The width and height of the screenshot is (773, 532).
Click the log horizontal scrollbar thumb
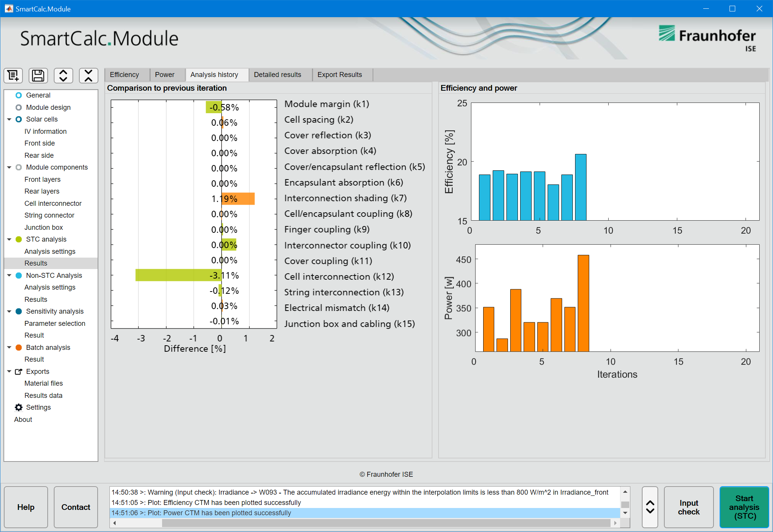(386, 523)
